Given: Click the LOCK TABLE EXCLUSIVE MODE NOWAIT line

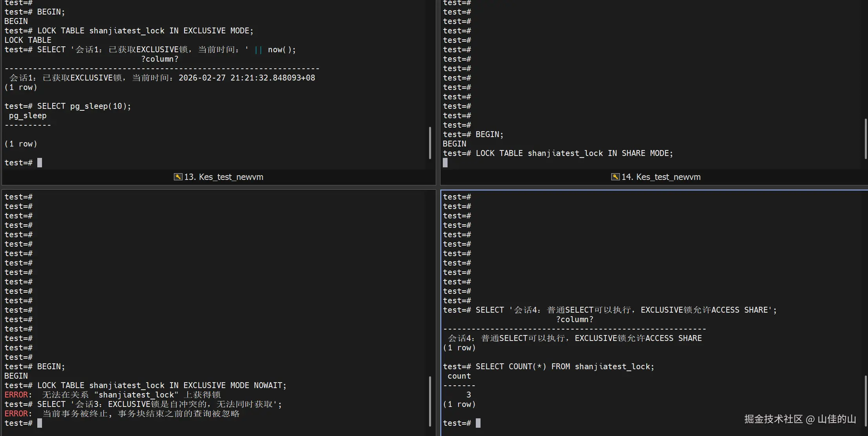Looking at the screenshot, I should [x=162, y=385].
